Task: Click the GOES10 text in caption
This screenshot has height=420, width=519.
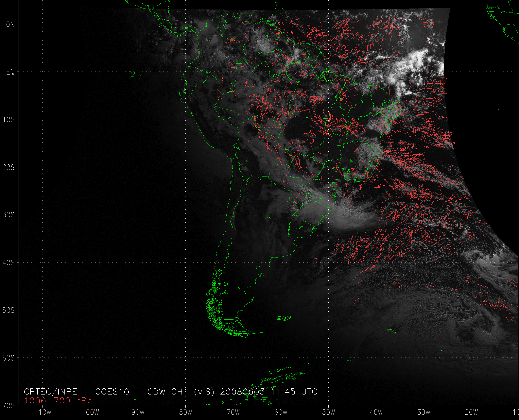Action: point(112,392)
